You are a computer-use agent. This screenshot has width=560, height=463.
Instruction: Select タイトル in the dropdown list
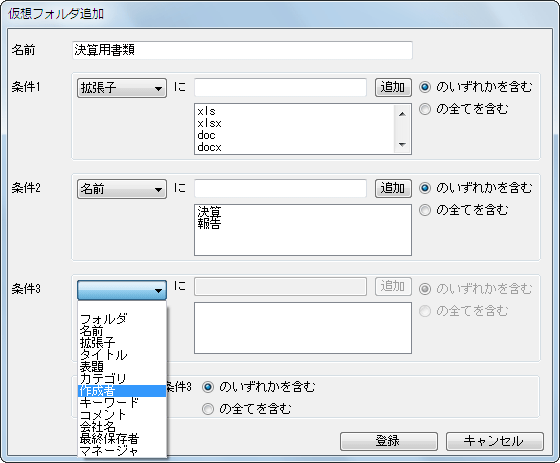(122, 355)
